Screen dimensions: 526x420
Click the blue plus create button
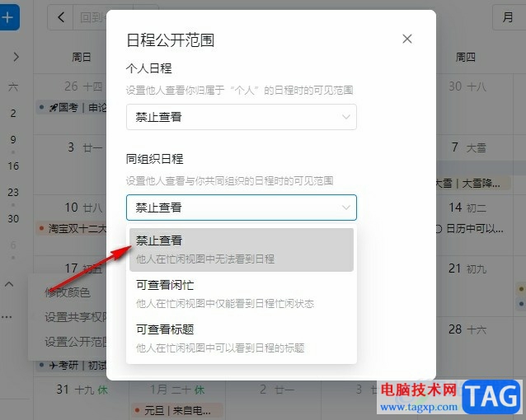click(x=8, y=17)
